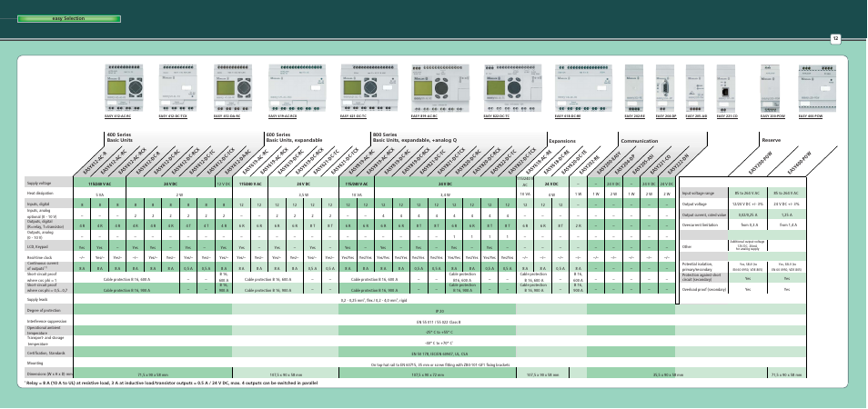Click the EASY 822-DC-TC device image

point(512,88)
